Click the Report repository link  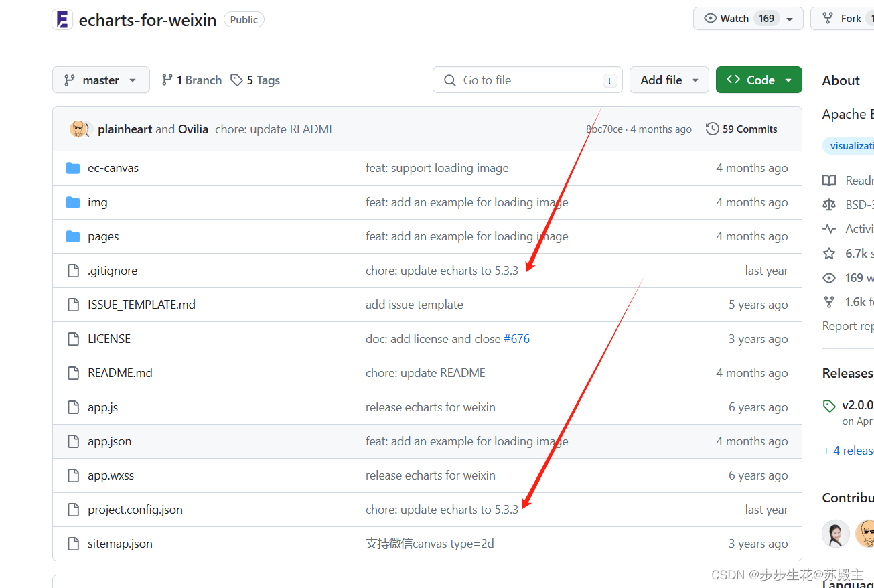pyautogui.click(x=848, y=326)
